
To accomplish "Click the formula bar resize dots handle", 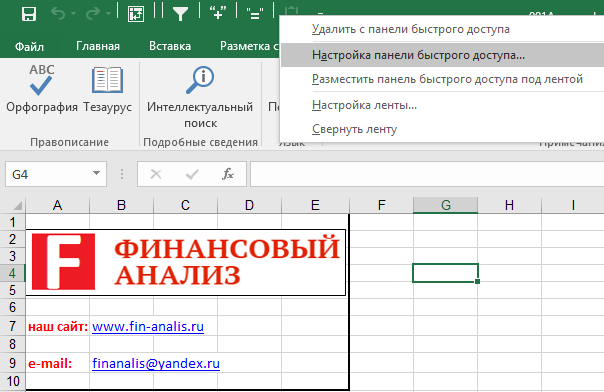I will pyautogui.click(x=122, y=174).
